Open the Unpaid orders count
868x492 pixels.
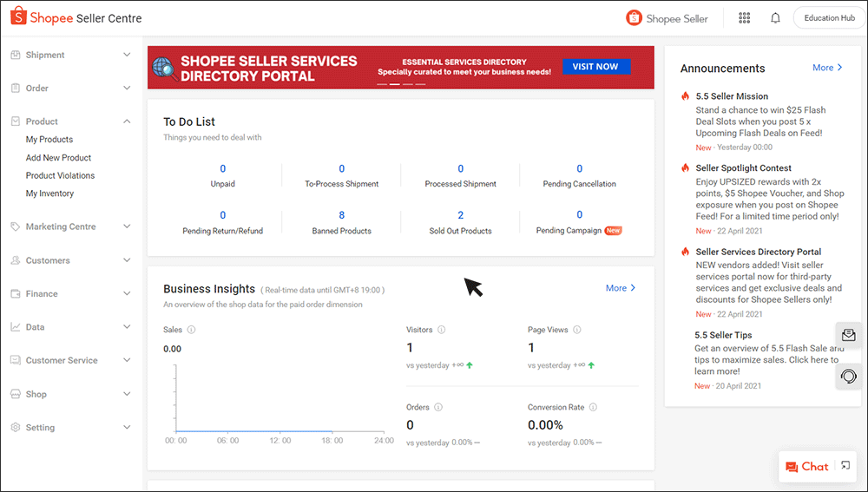tap(222, 169)
